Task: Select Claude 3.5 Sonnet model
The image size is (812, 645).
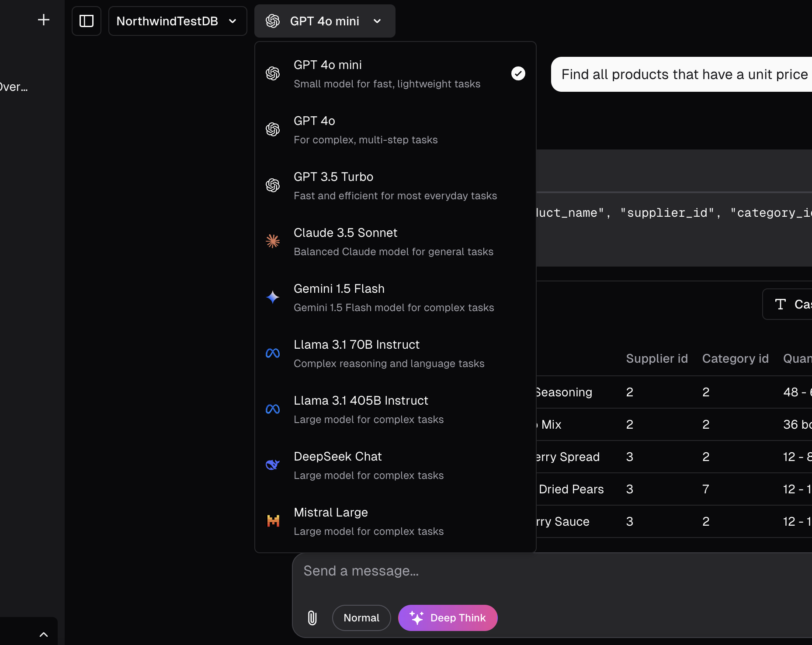Action: 395,242
